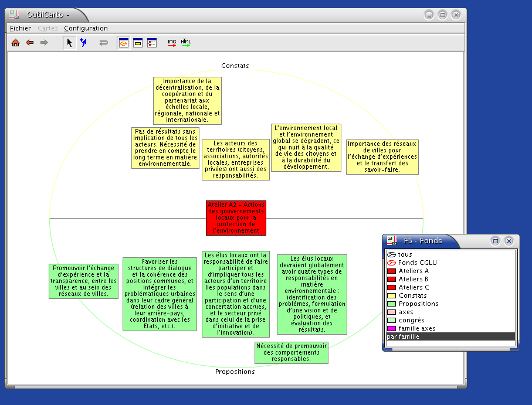Maximize the F5 - Fonds panel
Image resolution: width=532 pixels, height=405 pixels.
(495, 241)
